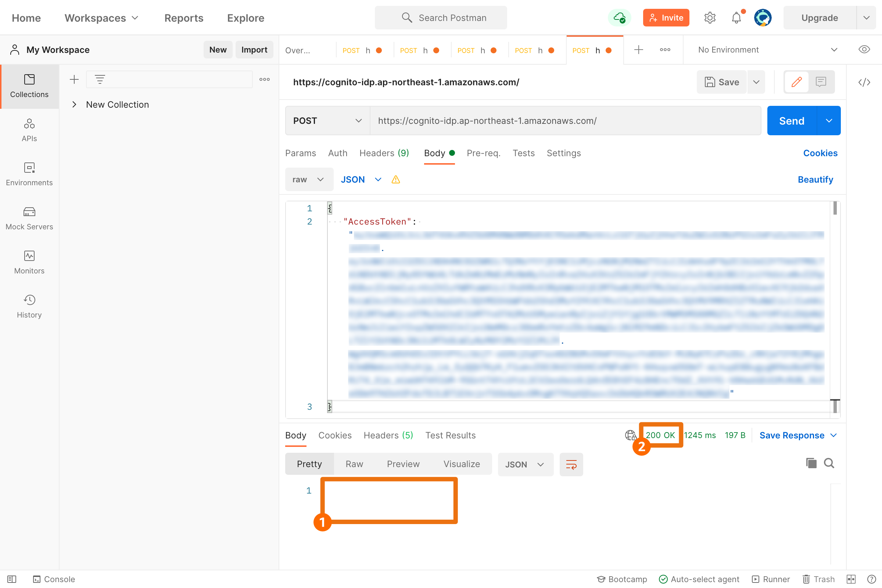Open the HTTP method POST dropdown
882x588 pixels.
(327, 121)
